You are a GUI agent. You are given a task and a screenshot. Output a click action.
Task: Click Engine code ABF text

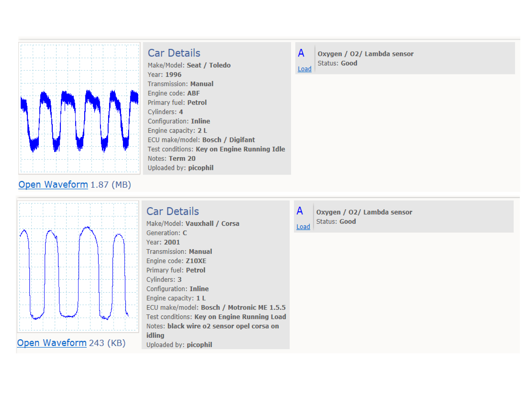(174, 93)
